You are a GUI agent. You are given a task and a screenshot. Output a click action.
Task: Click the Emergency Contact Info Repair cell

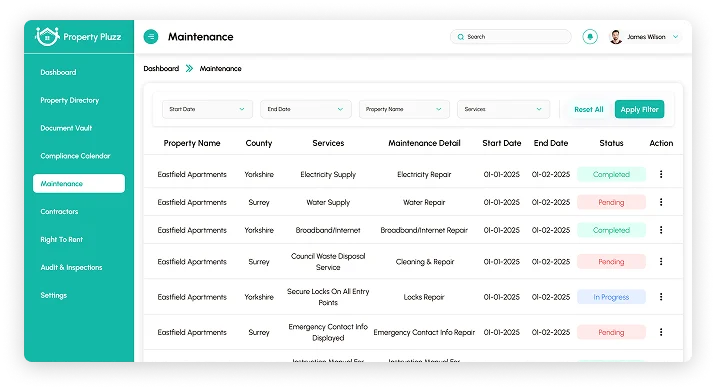424,332
